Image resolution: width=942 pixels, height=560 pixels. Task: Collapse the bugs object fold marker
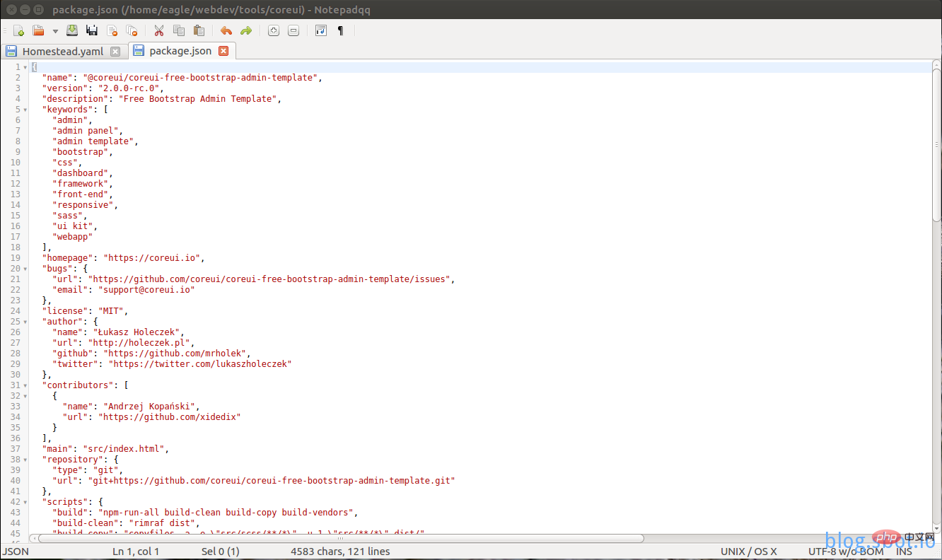(25, 269)
